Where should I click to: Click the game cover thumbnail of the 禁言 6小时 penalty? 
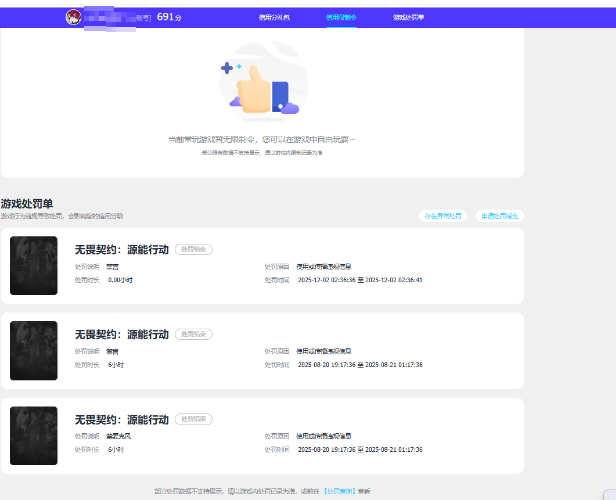[34, 351]
